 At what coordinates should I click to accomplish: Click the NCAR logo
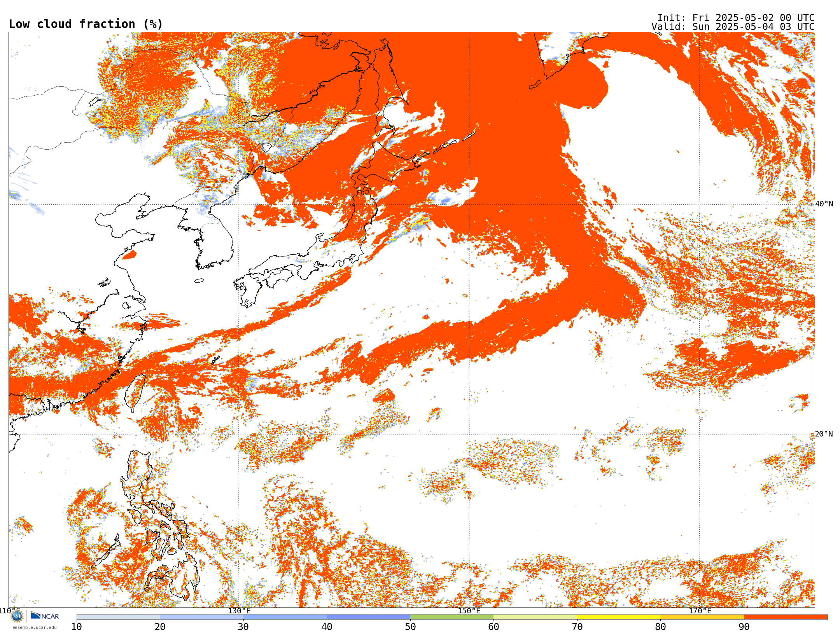pyautogui.click(x=45, y=616)
